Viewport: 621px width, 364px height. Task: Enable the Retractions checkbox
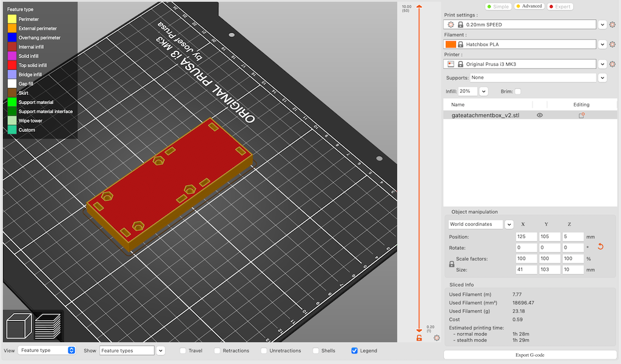coord(217,351)
